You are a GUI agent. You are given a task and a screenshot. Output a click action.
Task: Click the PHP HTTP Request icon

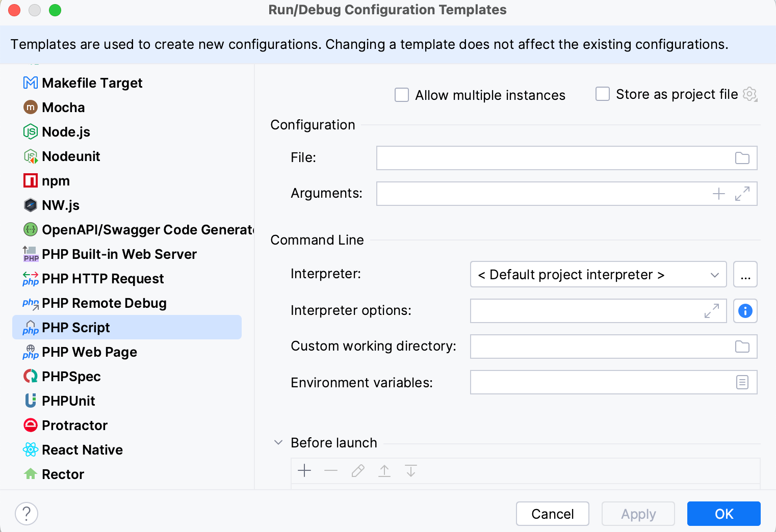pyautogui.click(x=31, y=278)
